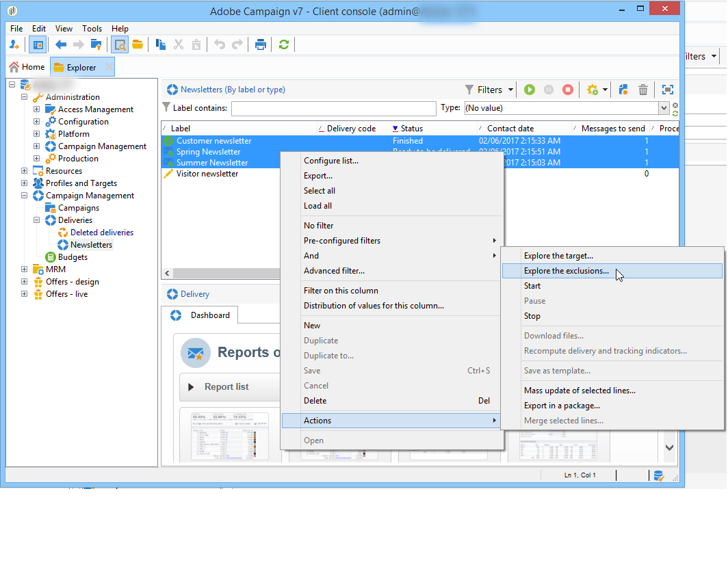The height and width of the screenshot is (580, 728).
Task: Sort by the Status column header
Action: (x=434, y=129)
